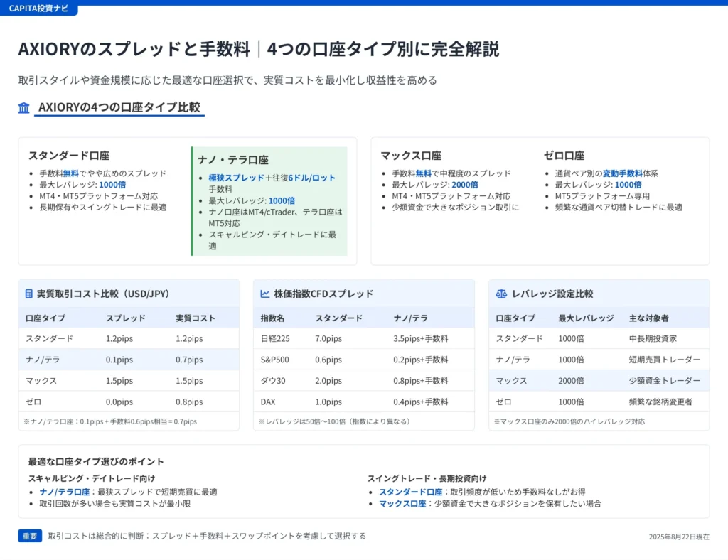Click the スイングトレード・長期投資向け subheading

[427, 478]
